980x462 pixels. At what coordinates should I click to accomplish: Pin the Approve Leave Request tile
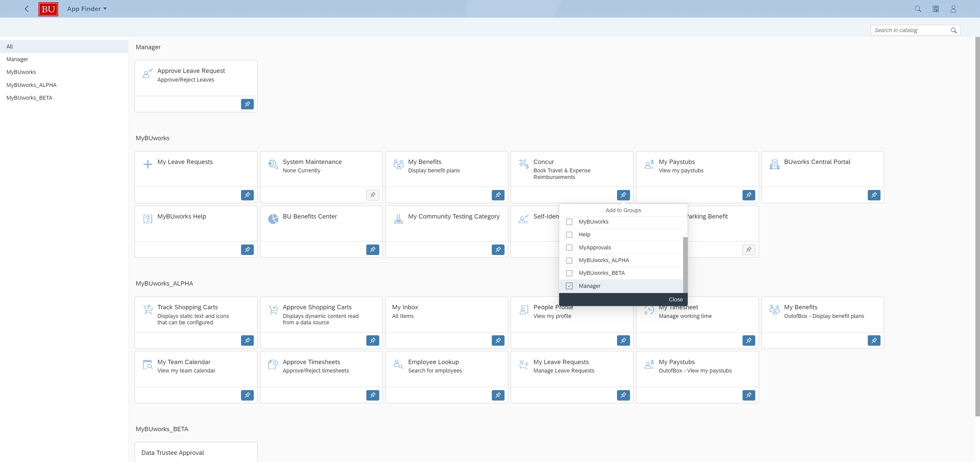tap(247, 104)
